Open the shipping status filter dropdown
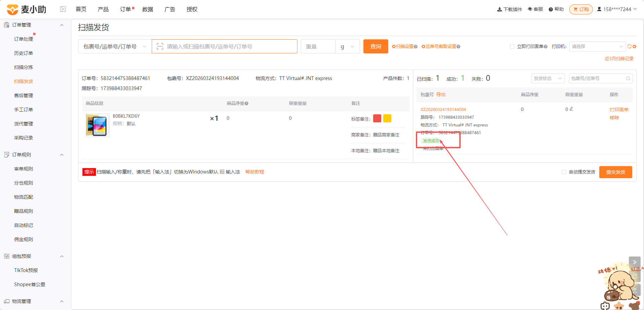The height and width of the screenshot is (310, 644). pos(548,78)
